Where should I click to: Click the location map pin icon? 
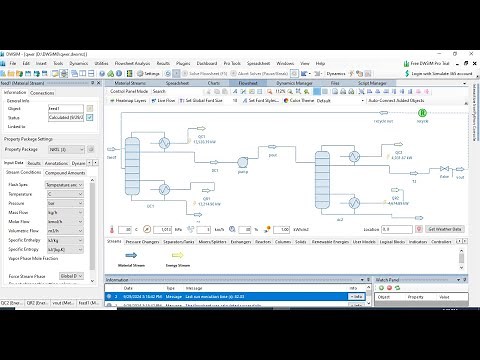click(x=419, y=229)
